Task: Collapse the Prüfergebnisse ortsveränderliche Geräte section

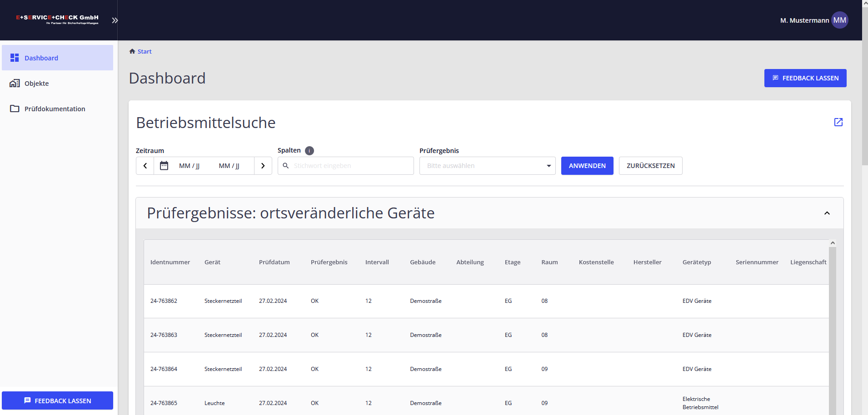Action: click(x=827, y=213)
